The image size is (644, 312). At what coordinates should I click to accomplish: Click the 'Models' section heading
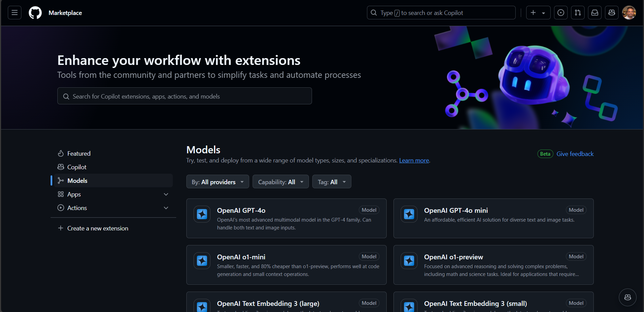click(203, 150)
